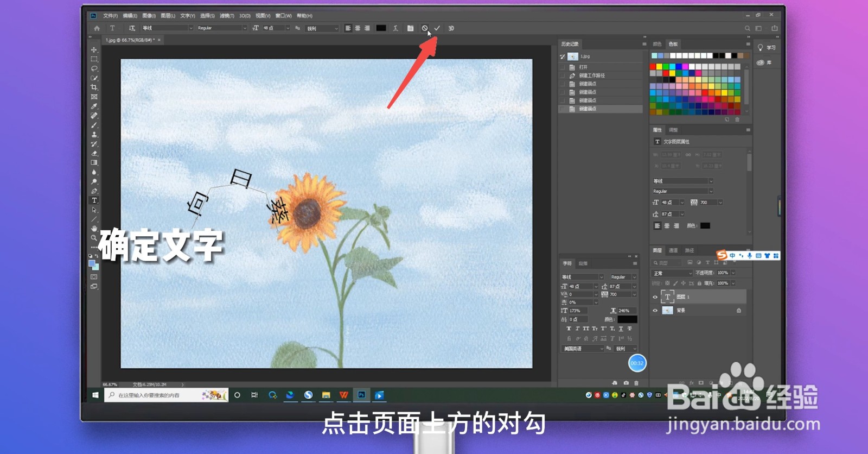Select the Lasso tool
This screenshot has width=868, height=454.
click(x=94, y=68)
